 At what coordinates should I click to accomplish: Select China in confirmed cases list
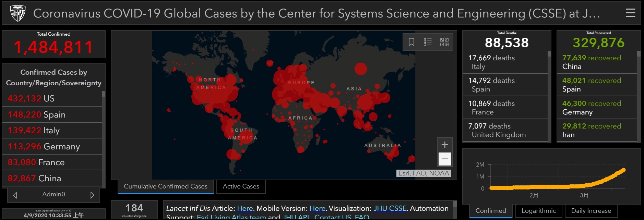tap(52, 178)
